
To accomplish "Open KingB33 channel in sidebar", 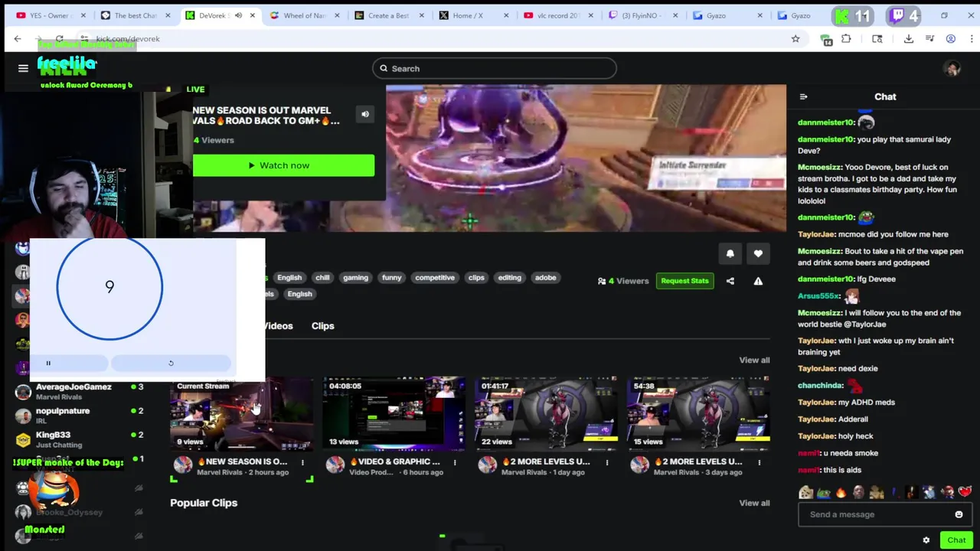I will point(80,439).
